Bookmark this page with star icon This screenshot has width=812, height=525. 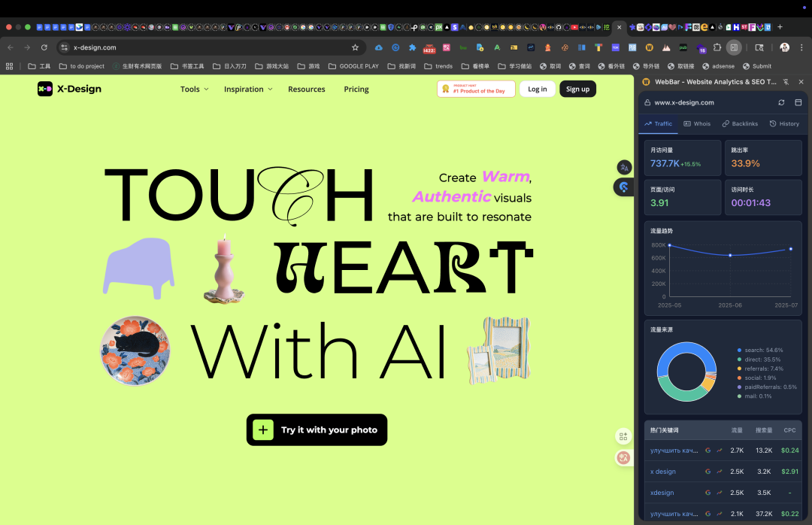(355, 47)
